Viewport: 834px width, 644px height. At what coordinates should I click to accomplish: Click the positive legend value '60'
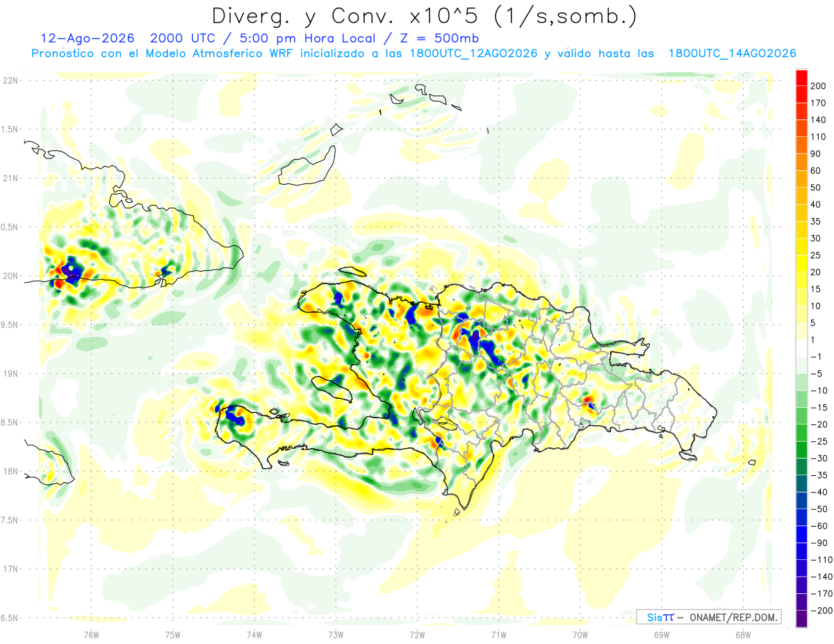click(817, 170)
